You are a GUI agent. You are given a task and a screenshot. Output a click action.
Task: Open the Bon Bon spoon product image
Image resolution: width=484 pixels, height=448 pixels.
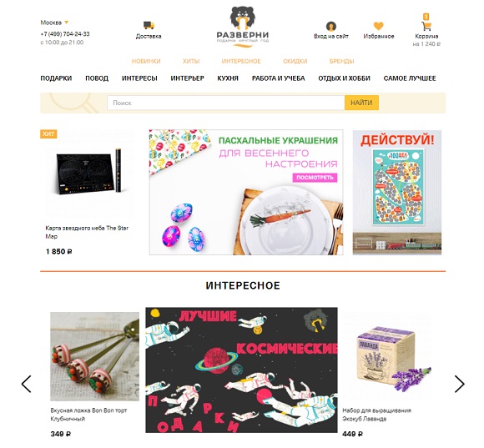[95, 356]
